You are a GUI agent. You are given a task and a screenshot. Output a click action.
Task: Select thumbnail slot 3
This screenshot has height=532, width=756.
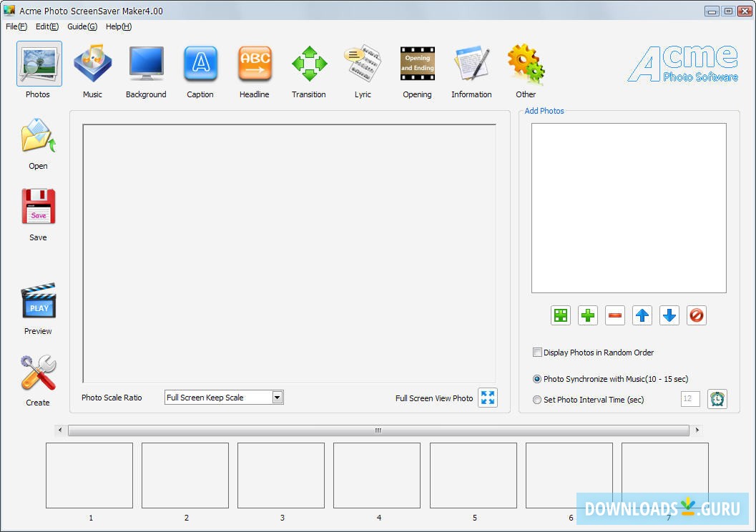point(281,475)
